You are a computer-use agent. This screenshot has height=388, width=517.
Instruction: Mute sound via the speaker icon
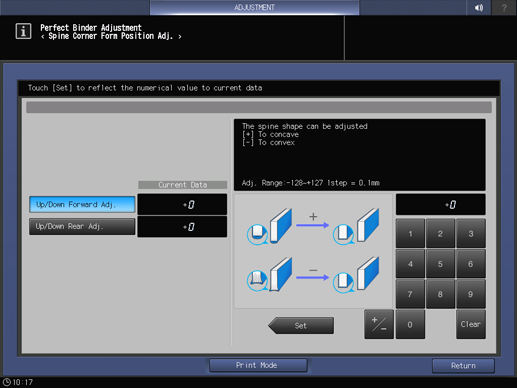click(479, 7)
